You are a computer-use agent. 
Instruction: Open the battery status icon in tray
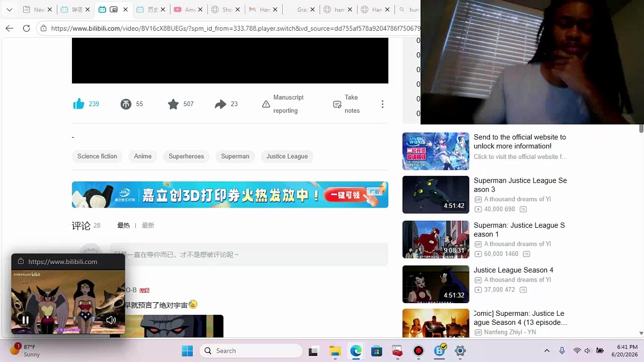pos(600,351)
